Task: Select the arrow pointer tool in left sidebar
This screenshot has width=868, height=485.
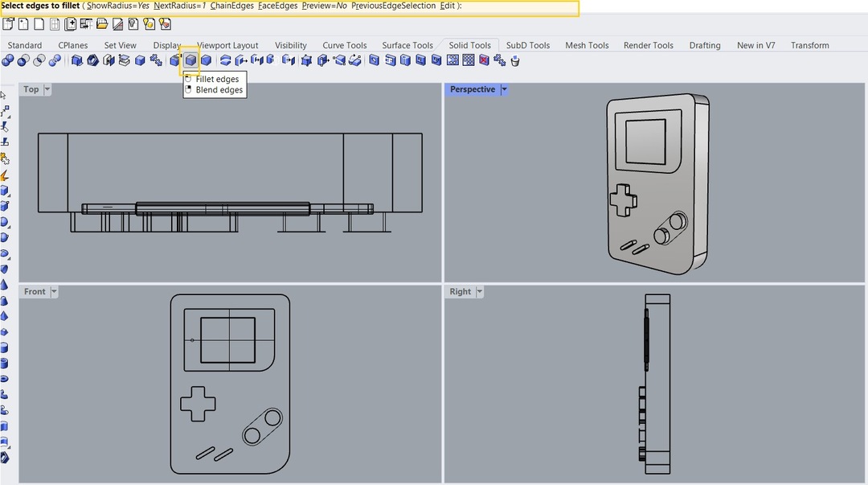Action: pos(3,95)
